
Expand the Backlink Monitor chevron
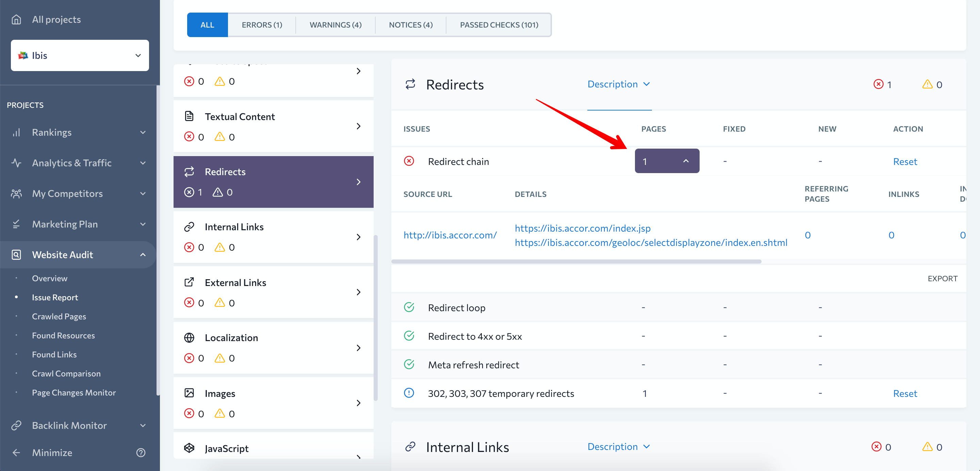click(x=143, y=425)
